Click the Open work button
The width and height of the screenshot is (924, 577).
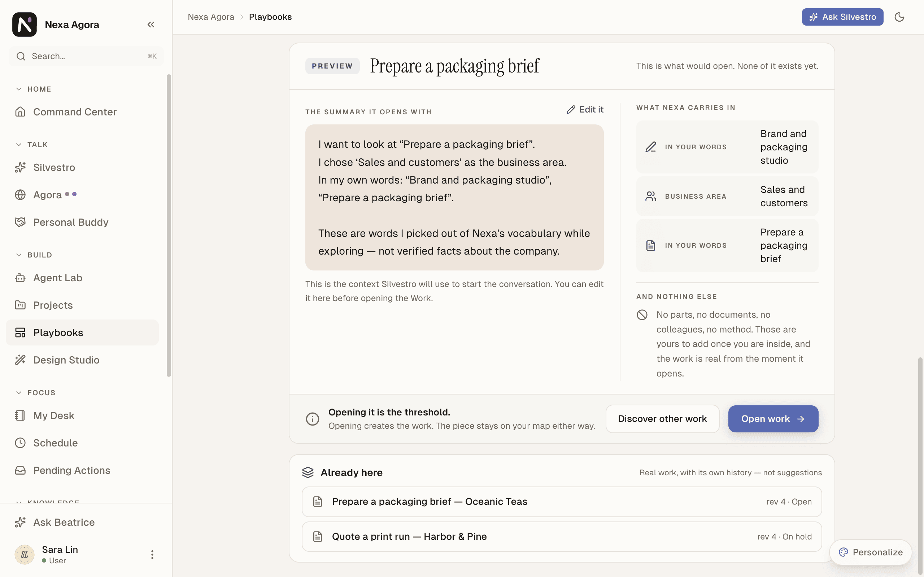[x=773, y=419]
